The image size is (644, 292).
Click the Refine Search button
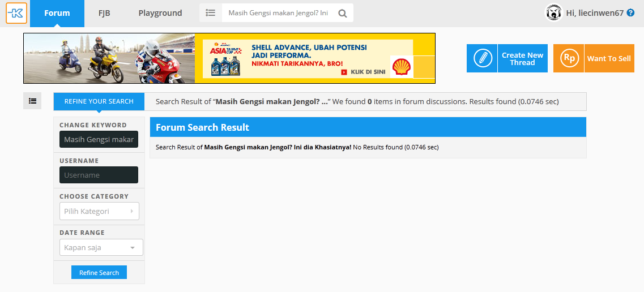pos(99,273)
